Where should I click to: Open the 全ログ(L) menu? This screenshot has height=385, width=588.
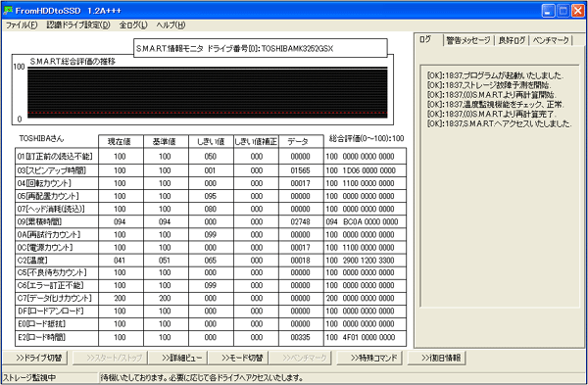(x=133, y=25)
